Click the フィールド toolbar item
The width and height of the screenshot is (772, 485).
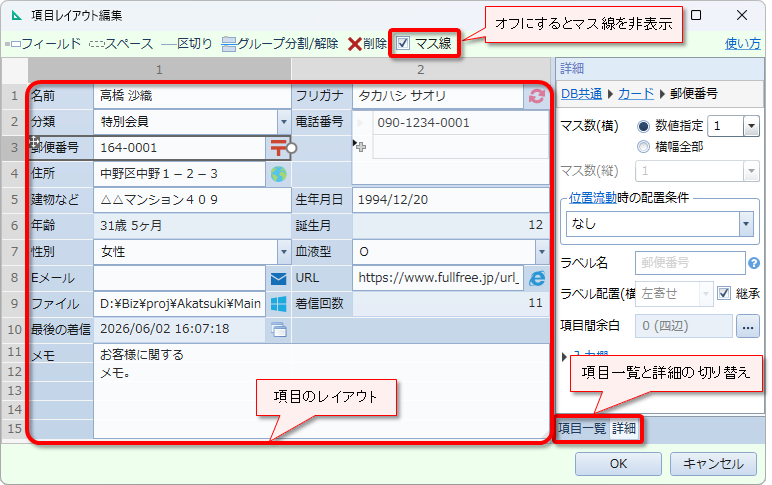pyautogui.click(x=43, y=44)
